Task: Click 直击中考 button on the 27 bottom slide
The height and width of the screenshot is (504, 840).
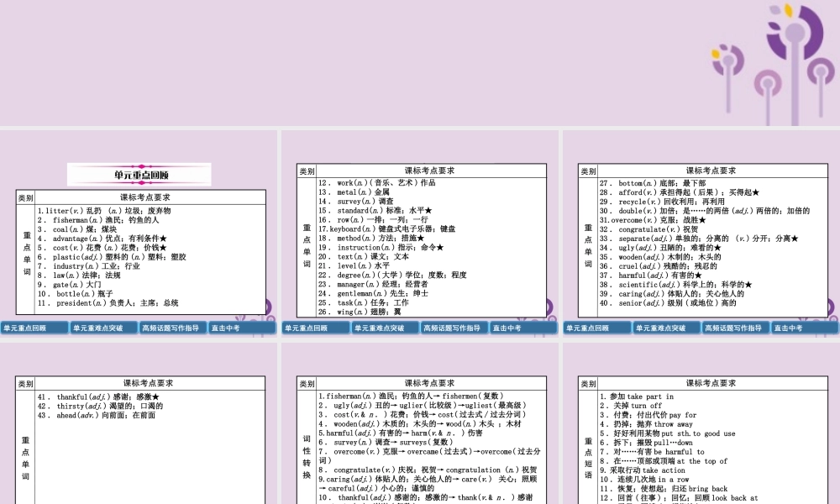Action: (804, 328)
